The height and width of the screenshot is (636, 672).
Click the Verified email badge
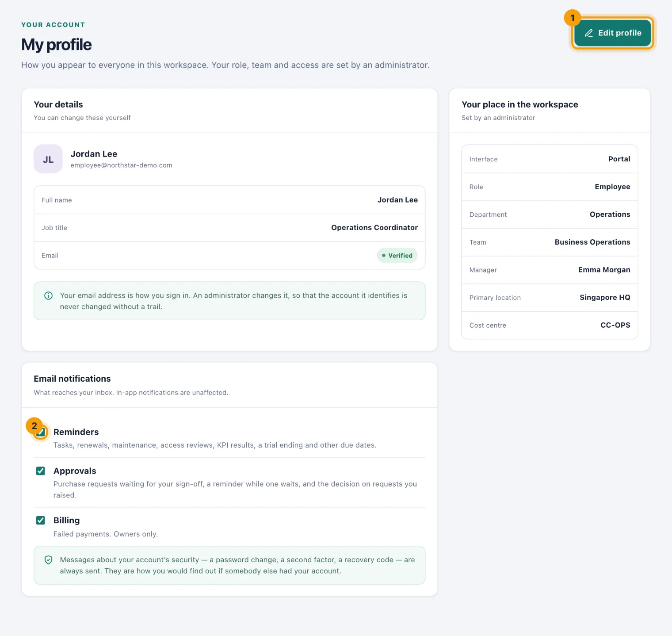coord(397,256)
